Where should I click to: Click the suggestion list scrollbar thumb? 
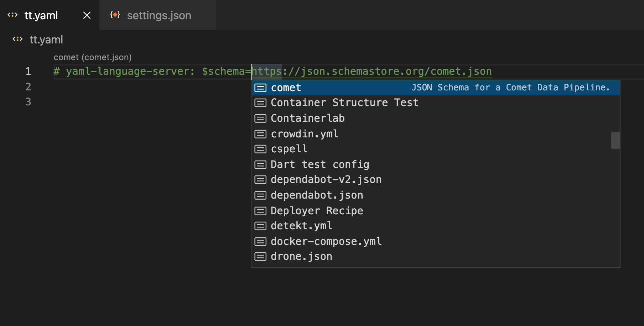[616, 140]
